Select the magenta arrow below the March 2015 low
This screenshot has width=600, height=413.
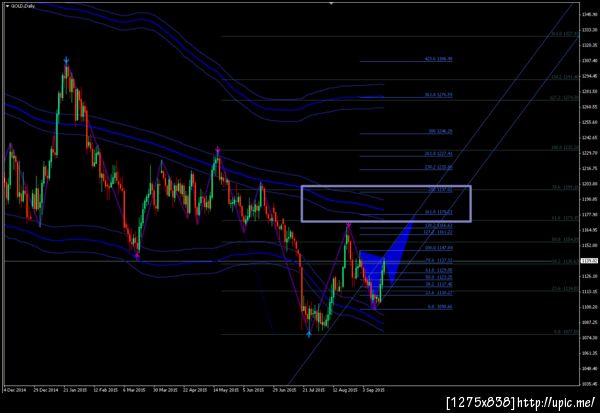(137, 255)
